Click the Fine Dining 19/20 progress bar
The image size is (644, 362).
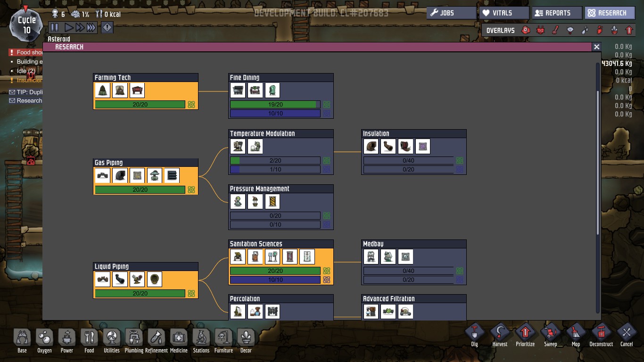tap(275, 105)
